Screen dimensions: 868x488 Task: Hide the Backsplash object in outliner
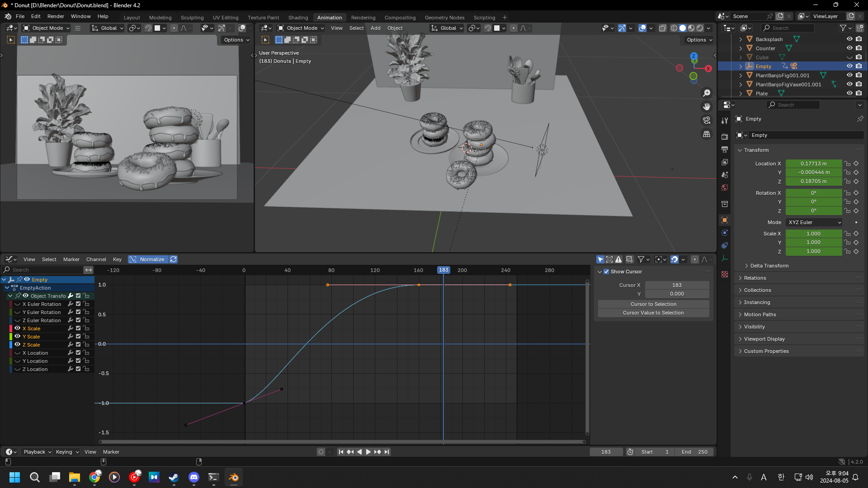[x=849, y=39]
